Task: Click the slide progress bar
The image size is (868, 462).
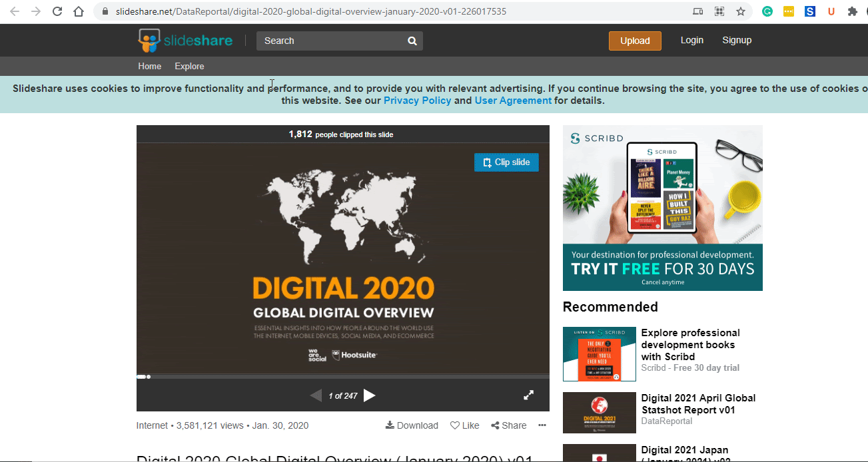Action: click(x=343, y=377)
